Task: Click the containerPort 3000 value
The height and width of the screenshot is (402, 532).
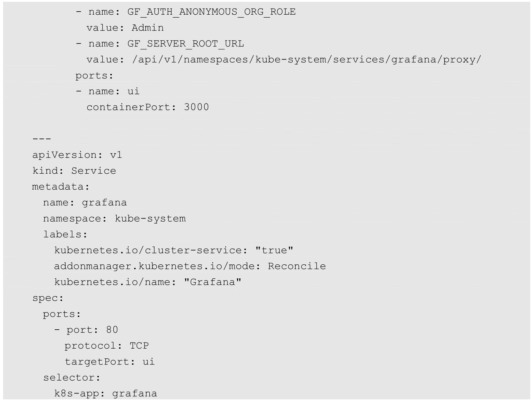Action: pyautogui.click(x=196, y=107)
